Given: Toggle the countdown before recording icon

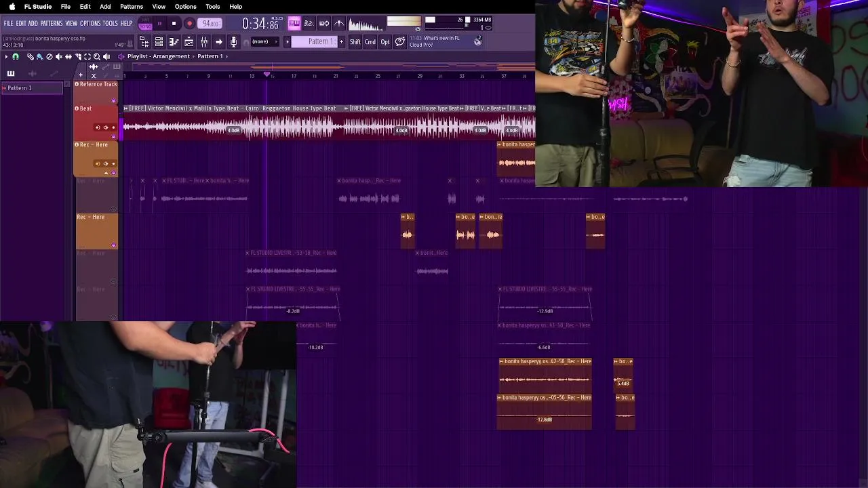Looking at the screenshot, I should tap(309, 24).
